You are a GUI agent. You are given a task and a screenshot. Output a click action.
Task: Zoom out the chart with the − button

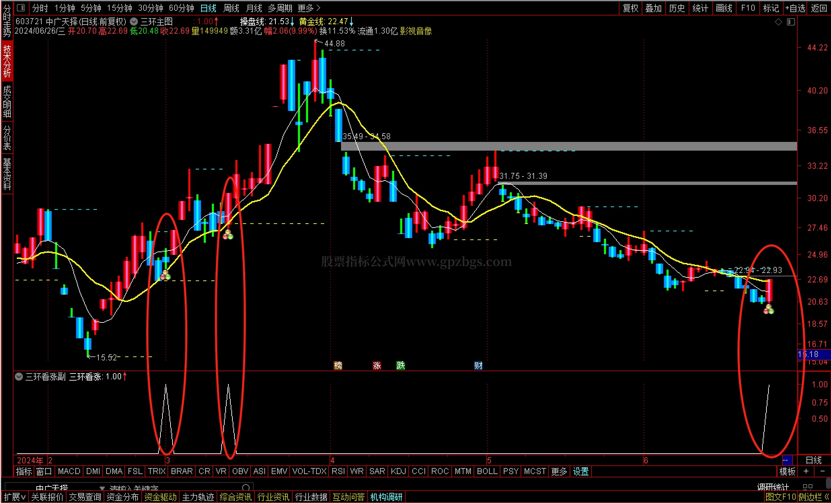click(822, 471)
